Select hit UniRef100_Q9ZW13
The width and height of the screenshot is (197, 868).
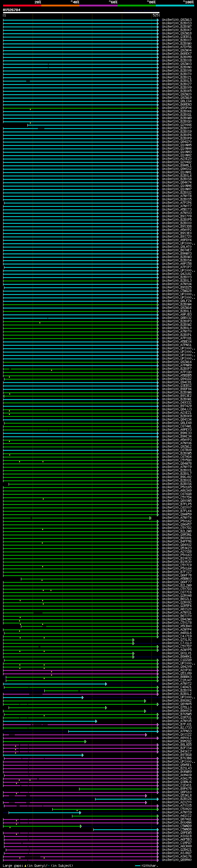[x=177, y=20]
